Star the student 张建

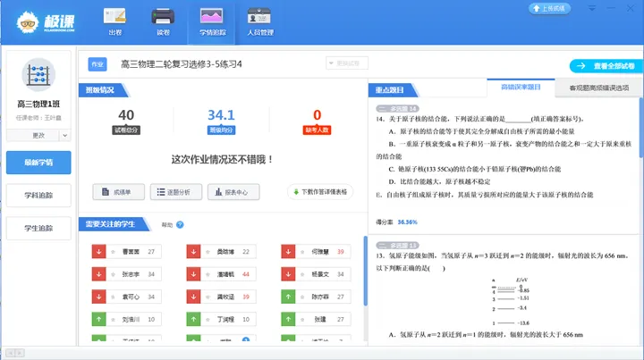(x=302, y=320)
